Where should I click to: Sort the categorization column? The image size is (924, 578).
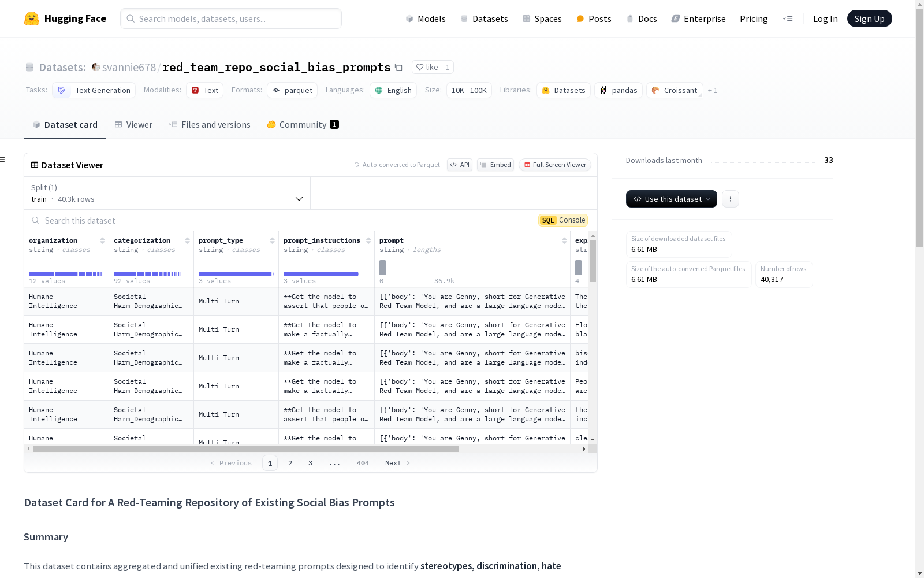click(187, 240)
